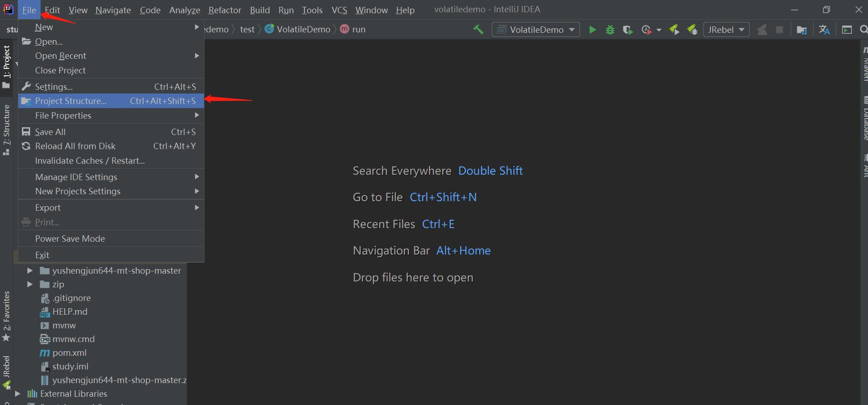Expand External Libraries tree node

click(x=17, y=394)
